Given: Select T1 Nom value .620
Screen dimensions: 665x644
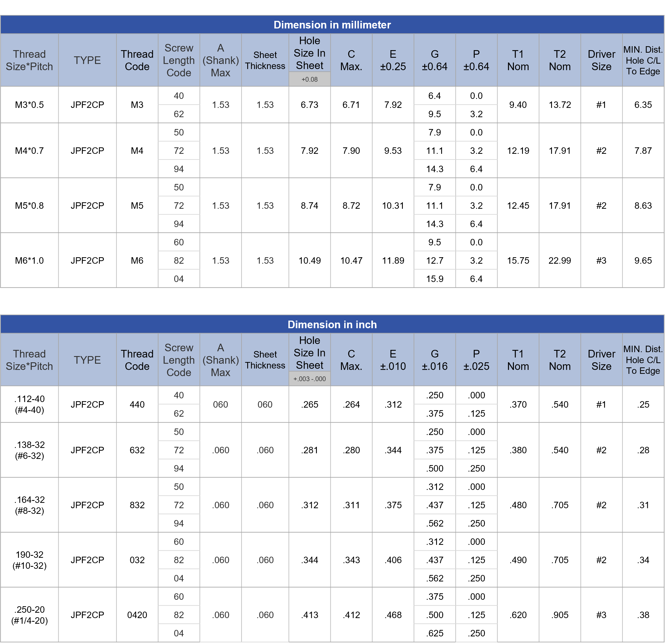Looking at the screenshot, I should click(518, 615).
